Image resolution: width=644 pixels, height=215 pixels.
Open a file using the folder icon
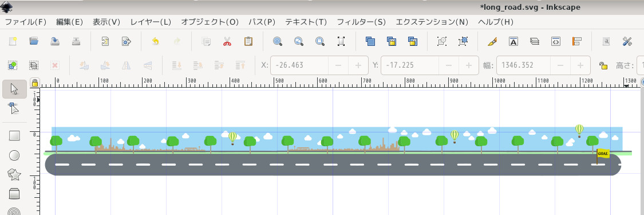click(x=34, y=41)
